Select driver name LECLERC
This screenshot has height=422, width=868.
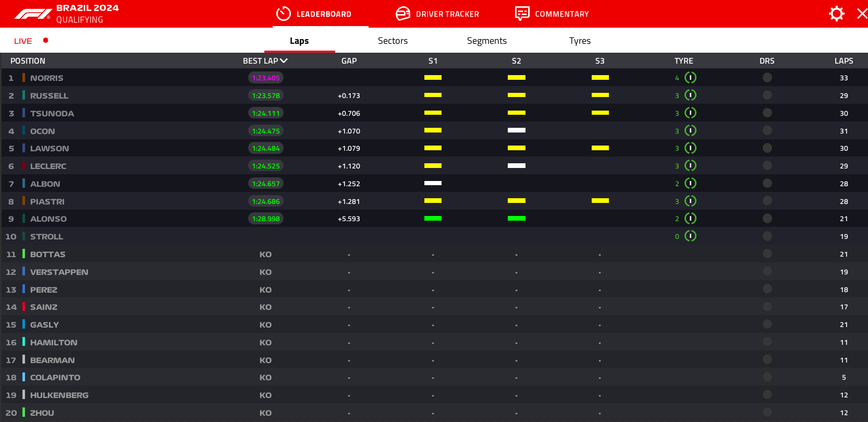(x=48, y=166)
